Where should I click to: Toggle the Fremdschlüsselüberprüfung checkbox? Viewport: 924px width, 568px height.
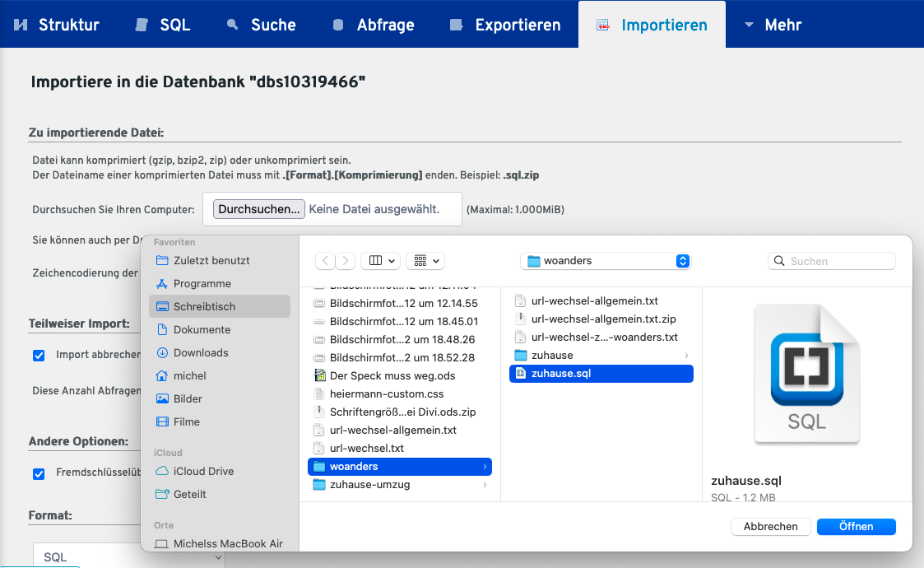tap(39, 474)
